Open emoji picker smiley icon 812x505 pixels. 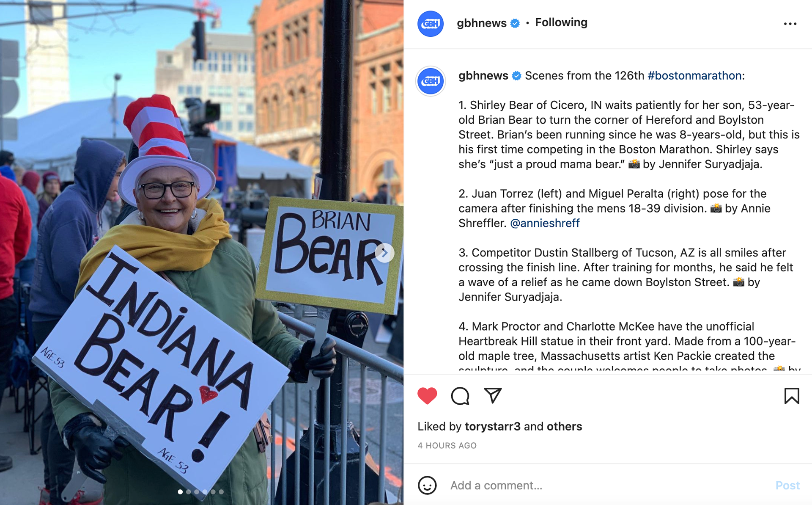427,485
